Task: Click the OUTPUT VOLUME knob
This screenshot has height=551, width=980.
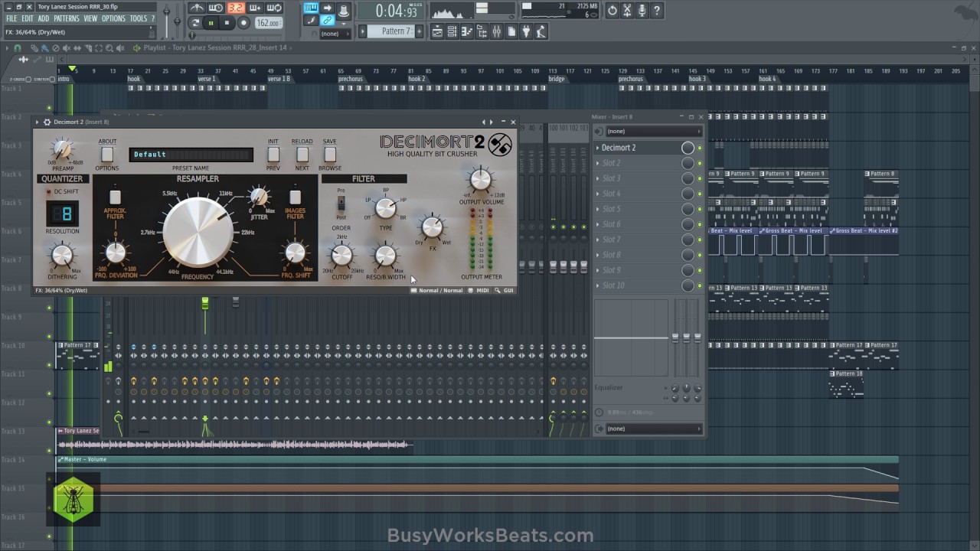Action: 481,180
